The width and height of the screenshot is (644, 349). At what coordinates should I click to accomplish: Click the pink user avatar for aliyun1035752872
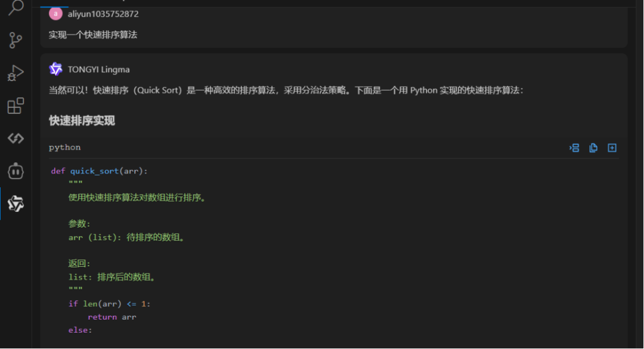point(55,14)
